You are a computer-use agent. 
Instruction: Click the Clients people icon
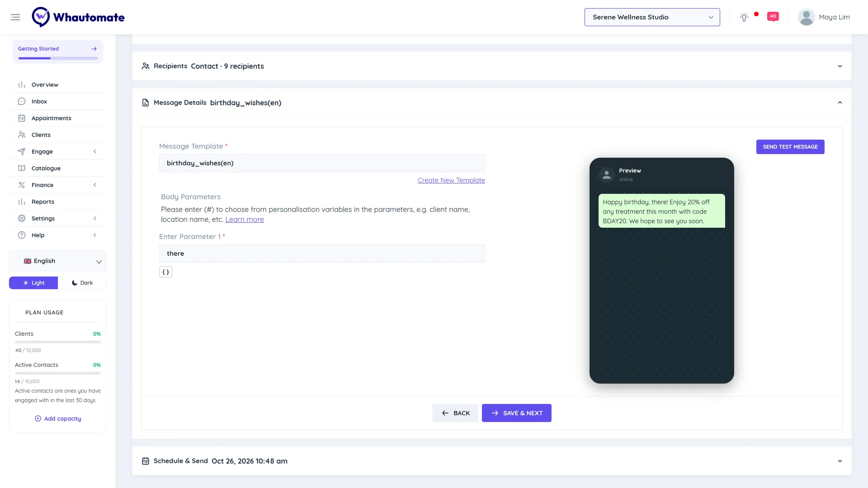pos(22,135)
